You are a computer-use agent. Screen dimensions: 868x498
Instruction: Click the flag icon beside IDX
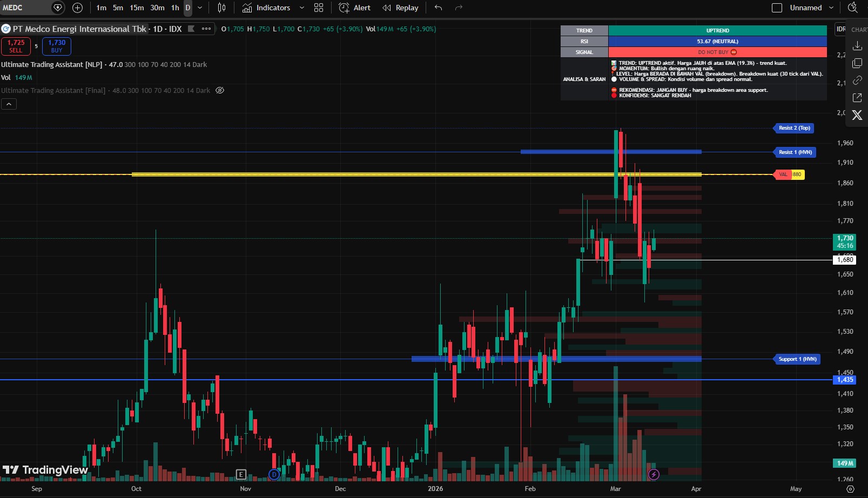tap(191, 29)
